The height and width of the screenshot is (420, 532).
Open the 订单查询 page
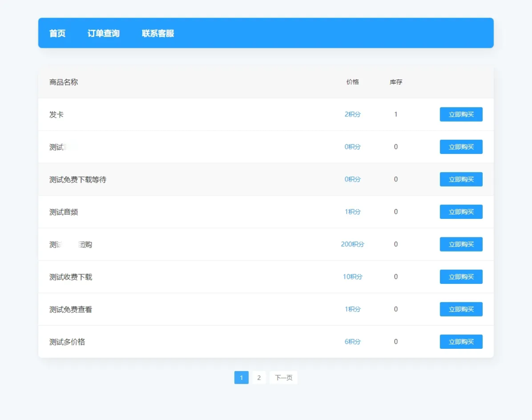103,33
